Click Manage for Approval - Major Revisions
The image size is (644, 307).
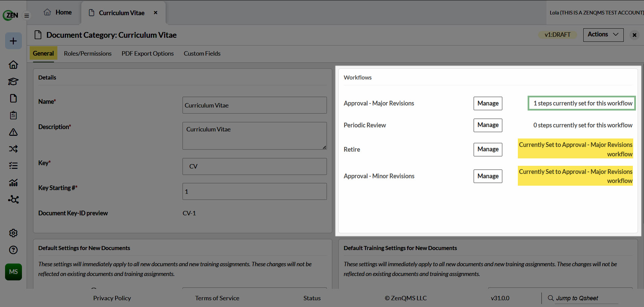coord(488,103)
